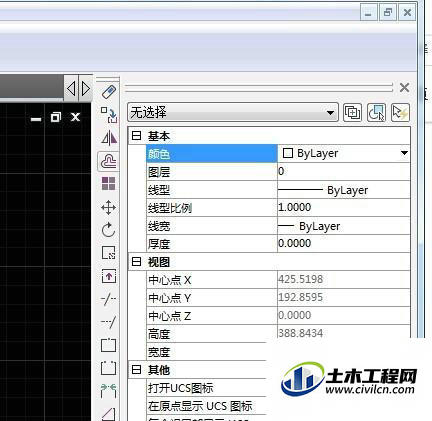Collapse the 视图 section
Screen dimensions: 432x421
[x=136, y=262]
